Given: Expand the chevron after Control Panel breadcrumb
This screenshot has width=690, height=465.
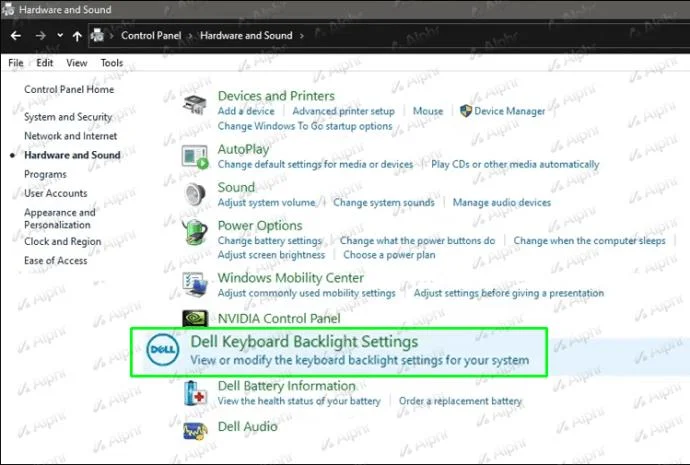Looking at the screenshot, I should (x=191, y=36).
